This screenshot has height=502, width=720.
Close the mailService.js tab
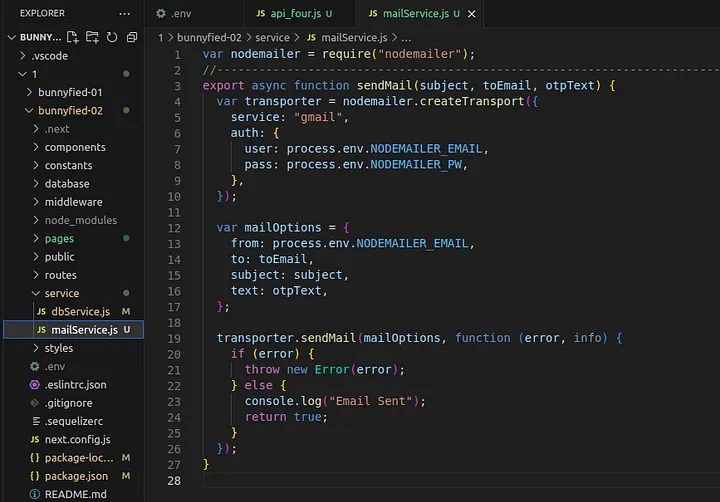tap(472, 14)
